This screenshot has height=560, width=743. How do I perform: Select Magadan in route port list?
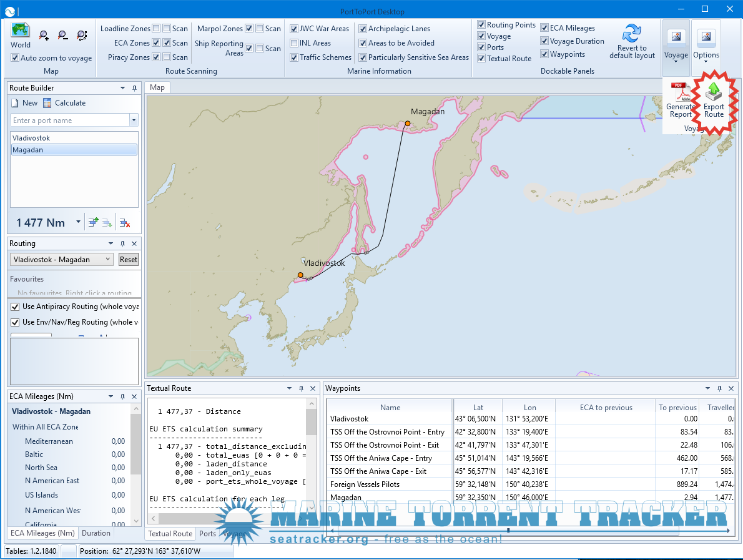pyautogui.click(x=74, y=150)
